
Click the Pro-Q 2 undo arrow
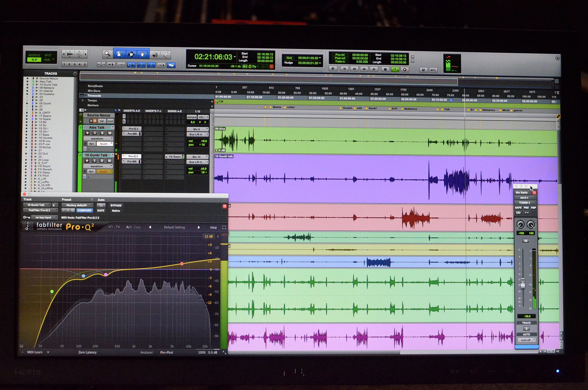coord(111,227)
